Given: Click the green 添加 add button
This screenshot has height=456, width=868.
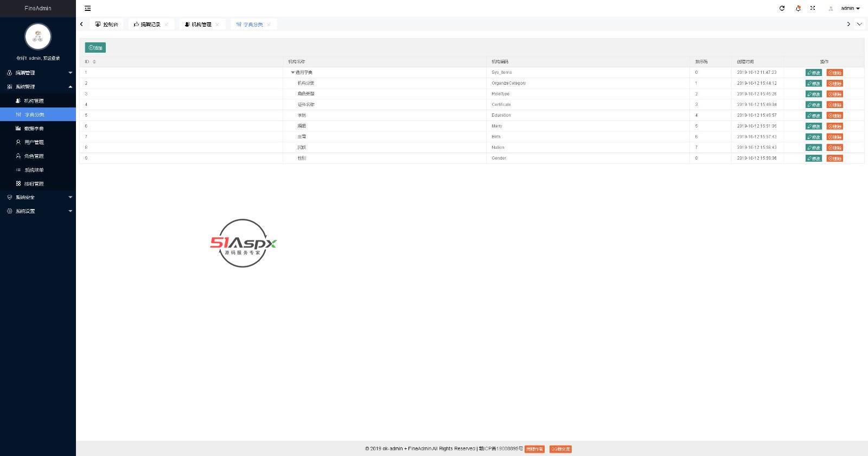Looking at the screenshot, I should coord(95,48).
